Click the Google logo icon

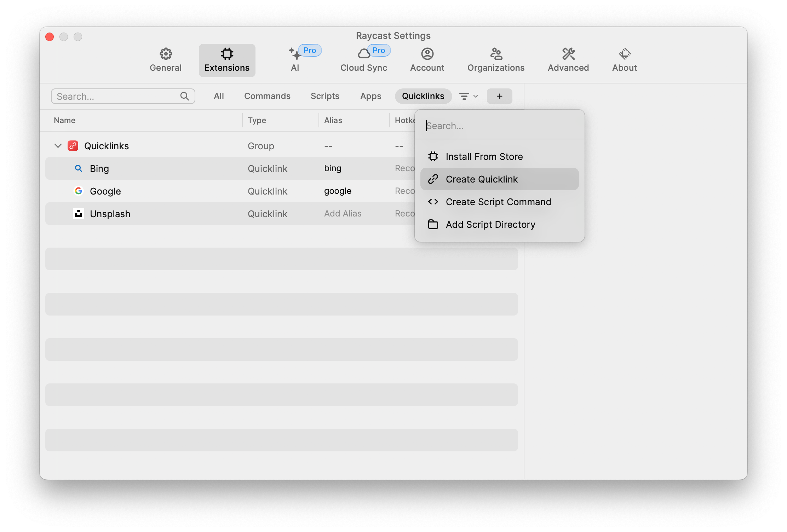pos(79,191)
